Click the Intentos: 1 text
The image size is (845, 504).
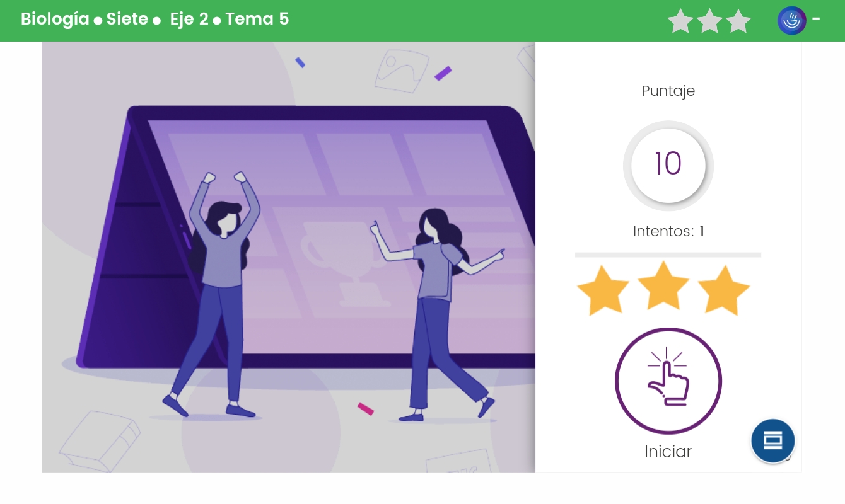[x=668, y=232]
